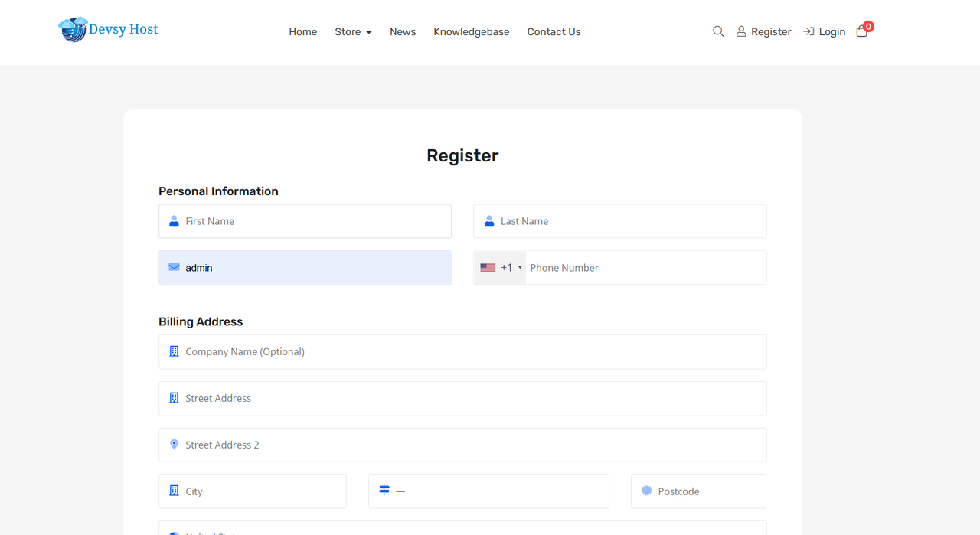Expand the Store dropdown menu
Image resolution: width=980 pixels, height=535 pixels.
click(x=353, y=31)
